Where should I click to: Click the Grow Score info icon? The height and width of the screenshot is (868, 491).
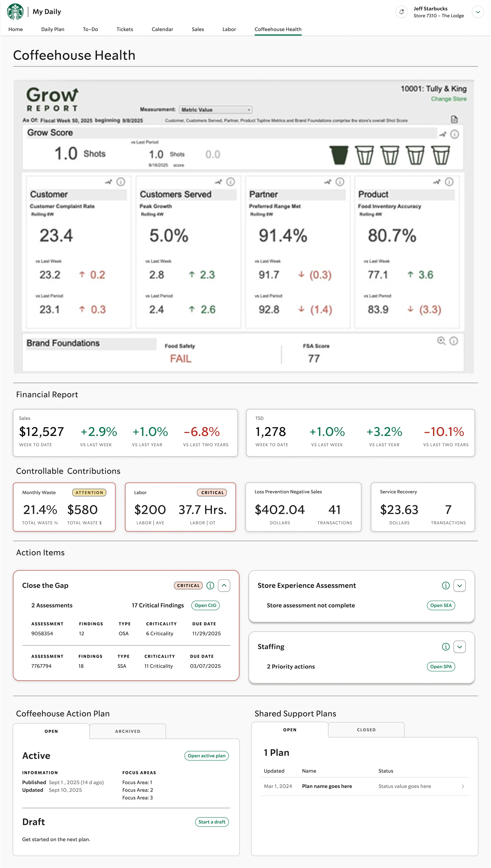pyautogui.click(x=455, y=134)
